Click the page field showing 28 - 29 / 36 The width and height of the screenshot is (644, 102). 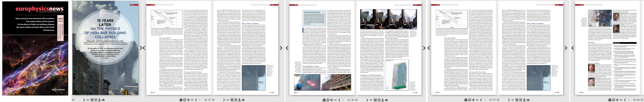(x=635, y=100)
